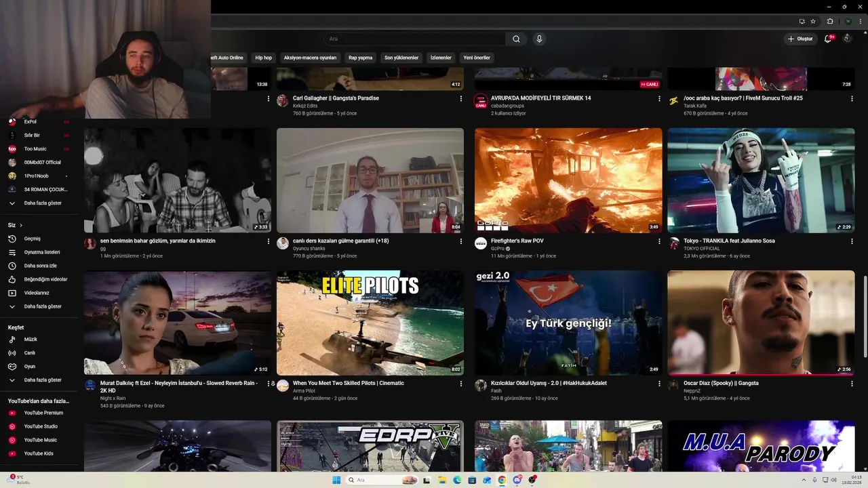Open options menu for Carl Gallagher video
The image size is (868, 488).
tap(461, 99)
